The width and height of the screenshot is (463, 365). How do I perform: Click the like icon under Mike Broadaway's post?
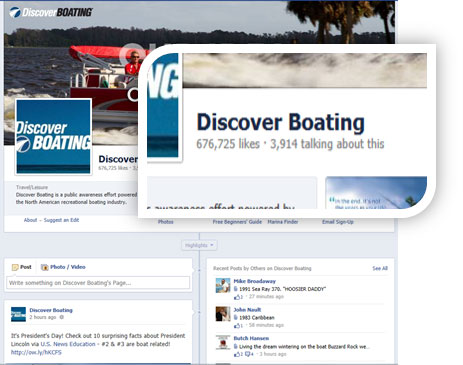tap(237, 297)
